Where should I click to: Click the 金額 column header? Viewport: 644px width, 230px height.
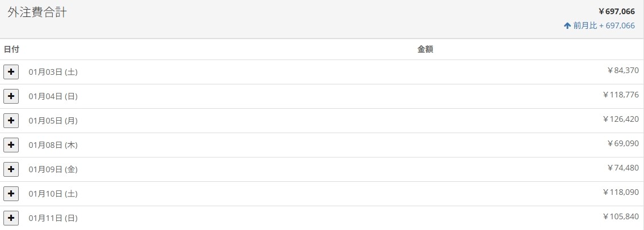pos(425,49)
